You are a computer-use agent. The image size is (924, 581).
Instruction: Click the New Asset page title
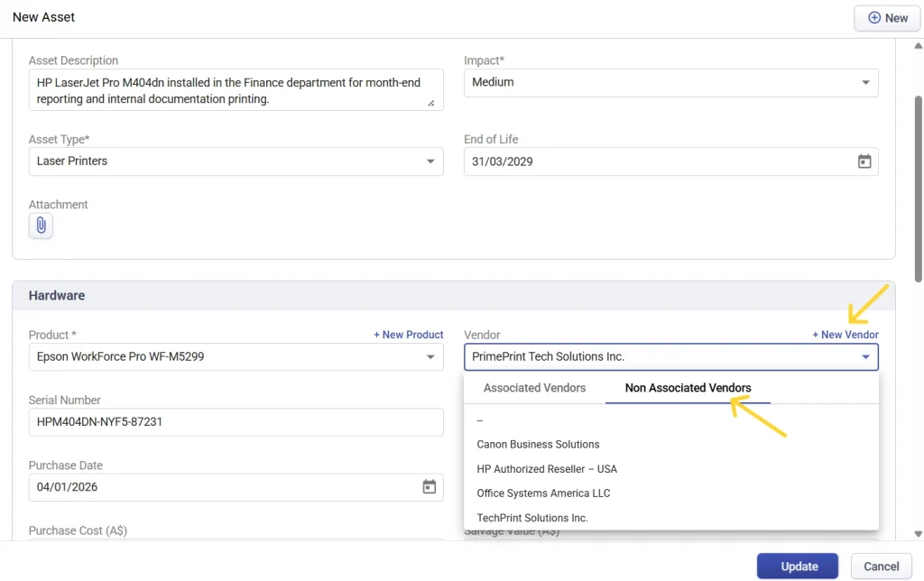[43, 17]
